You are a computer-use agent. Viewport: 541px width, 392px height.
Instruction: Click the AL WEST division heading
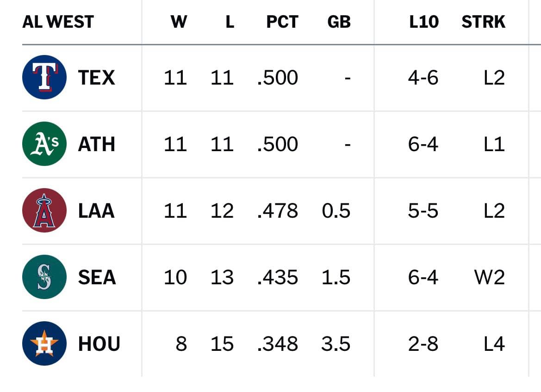58,22
